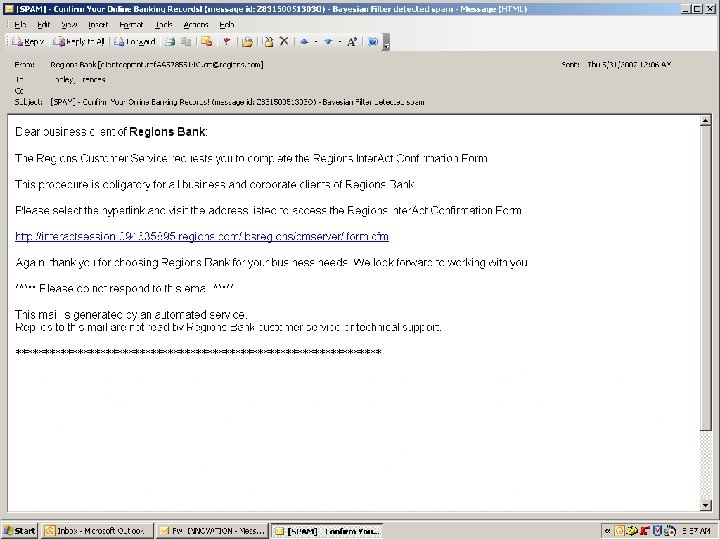This screenshot has width=720, height=540.
Task: Click the yellow-green bug tray icon
Action: tap(632, 531)
